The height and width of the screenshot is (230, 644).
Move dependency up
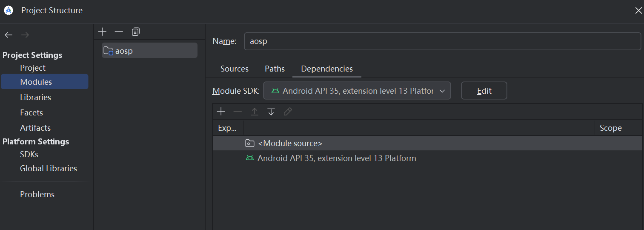click(254, 112)
